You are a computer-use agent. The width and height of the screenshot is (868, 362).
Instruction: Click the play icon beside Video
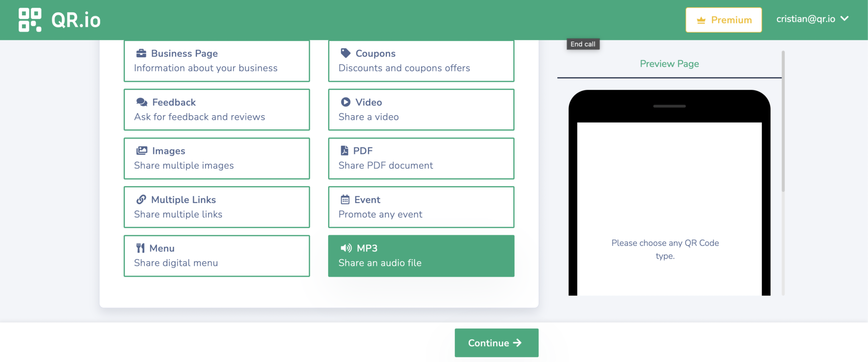tap(345, 102)
